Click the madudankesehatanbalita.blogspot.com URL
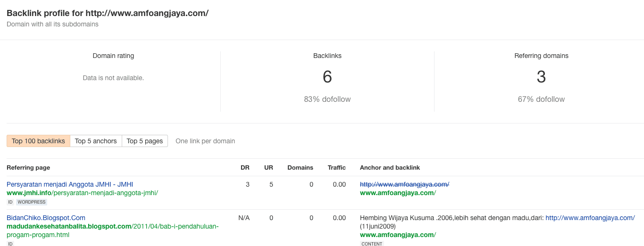 (69, 226)
